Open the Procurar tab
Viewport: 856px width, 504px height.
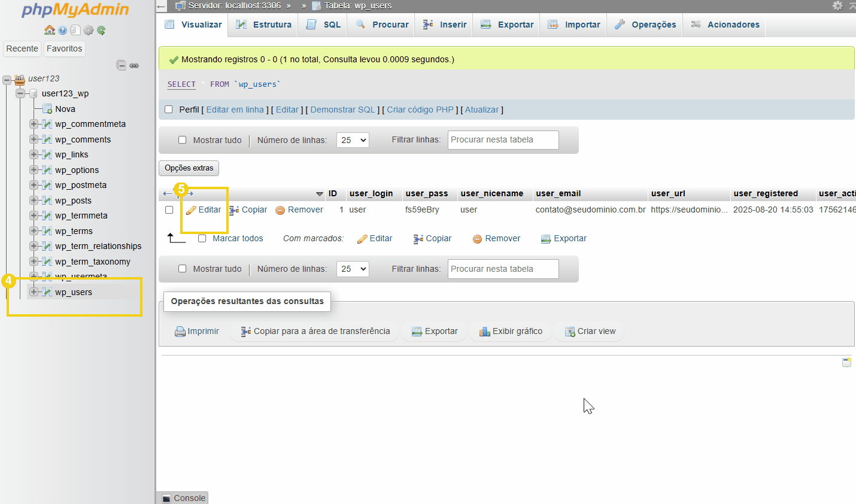pos(381,25)
